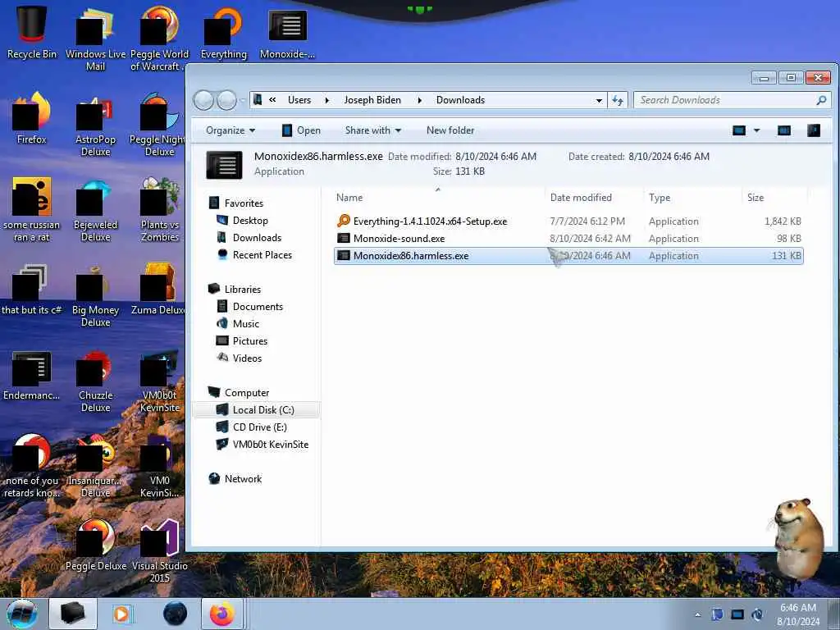Select Zuma Deluxe desktop icon
Screen dimensions: 840x630
coord(158,290)
